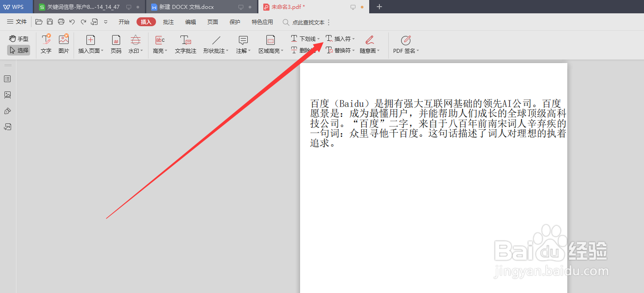Click the 删除线 strikethrough icon
Screen dimensions: 644x293
294,50
